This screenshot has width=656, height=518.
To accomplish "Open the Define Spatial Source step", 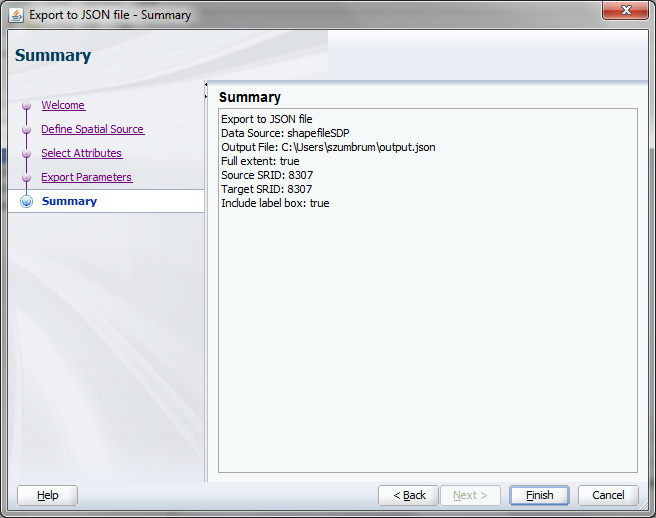I will click(92, 129).
